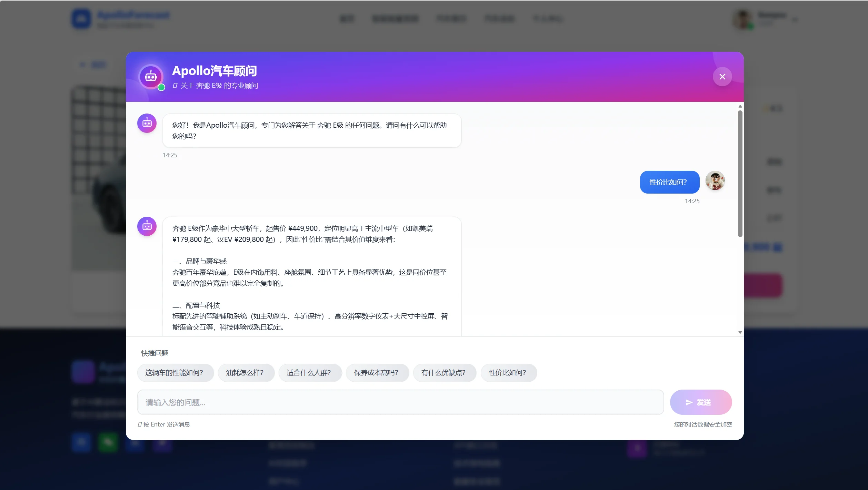Click the 您的对话数据安全加密 notice
Image resolution: width=868 pixels, height=490 pixels.
point(703,424)
